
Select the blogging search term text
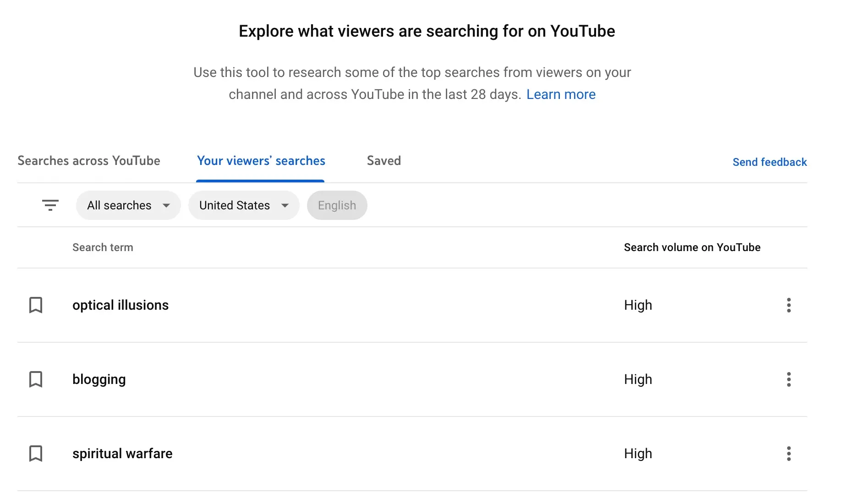tap(99, 379)
